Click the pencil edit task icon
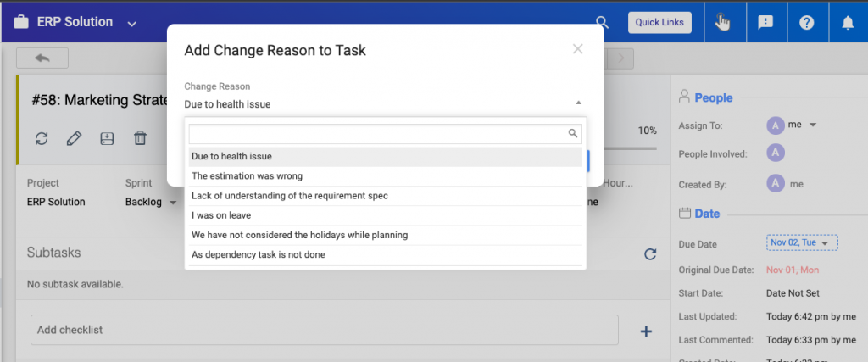Screen dimensions: 868x362 point(74,138)
